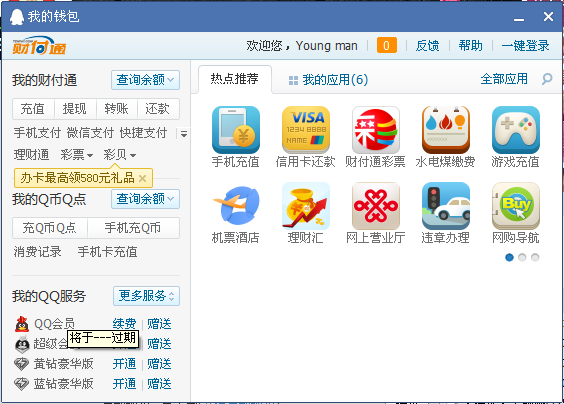This screenshot has height=404, width=564.
Task: Click the 转账 button
Action: click(x=117, y=109)
